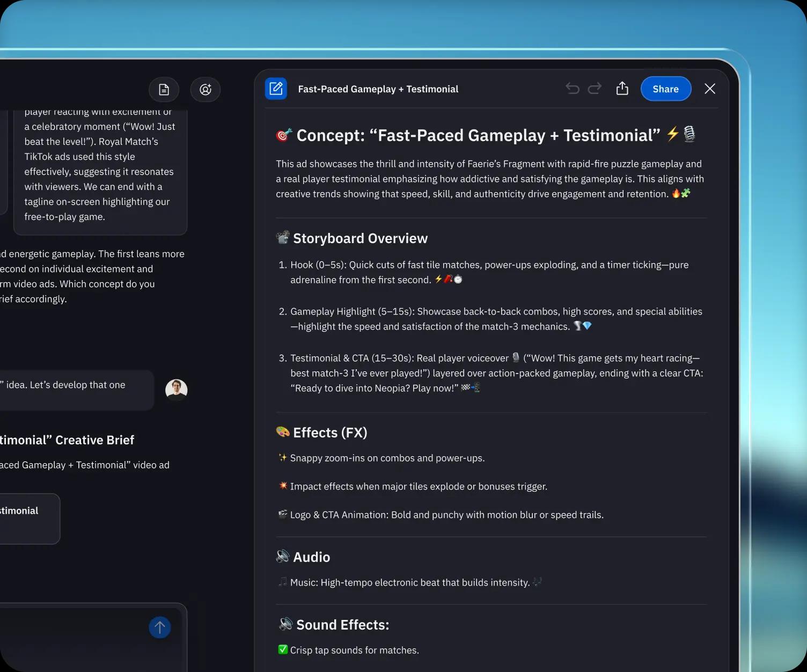Image resolution: width=807 pixels, height=672 pixels.
Task: Undo the last change
Action: 573,89
